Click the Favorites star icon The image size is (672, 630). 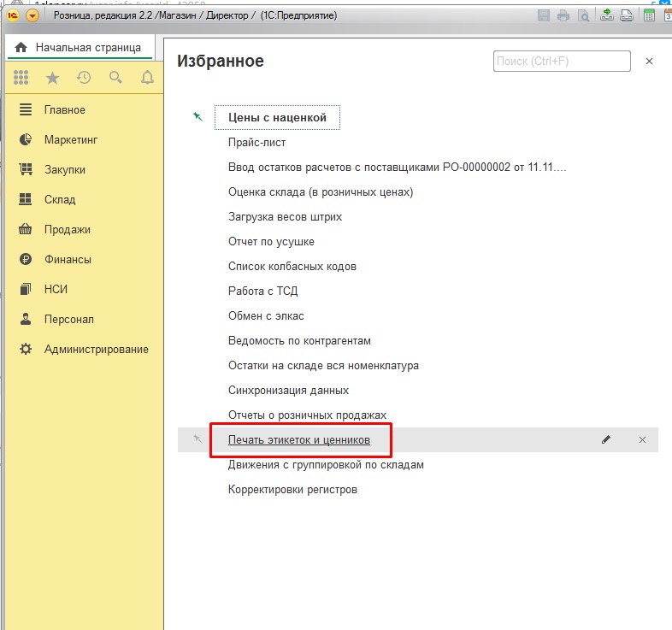[x=52, y=78]
